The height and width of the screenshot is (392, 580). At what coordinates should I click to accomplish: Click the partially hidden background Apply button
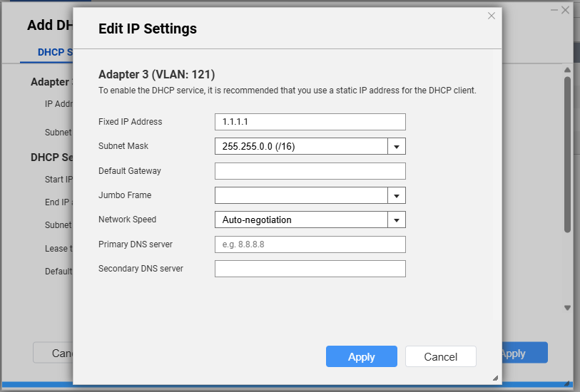(524, 353)
